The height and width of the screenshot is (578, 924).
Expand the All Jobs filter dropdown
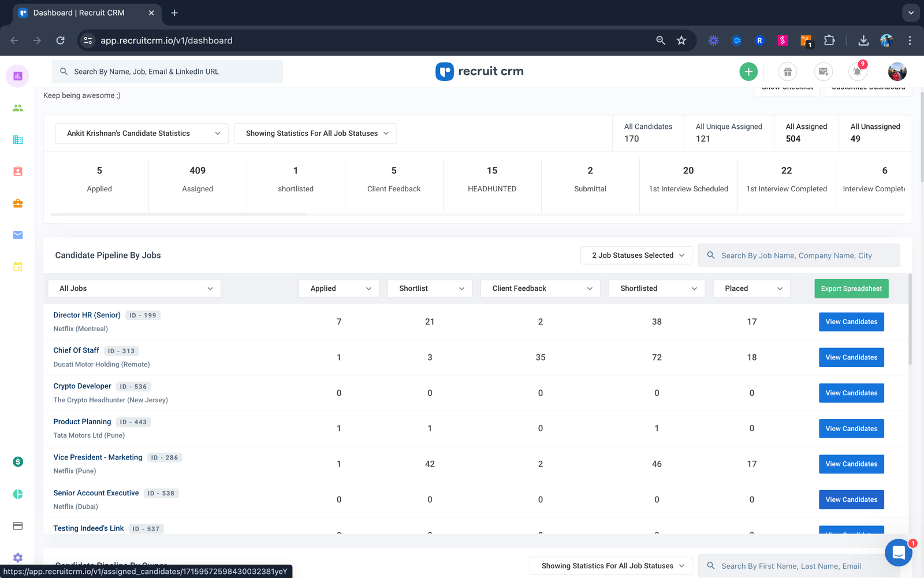click(x=134, y=288)
